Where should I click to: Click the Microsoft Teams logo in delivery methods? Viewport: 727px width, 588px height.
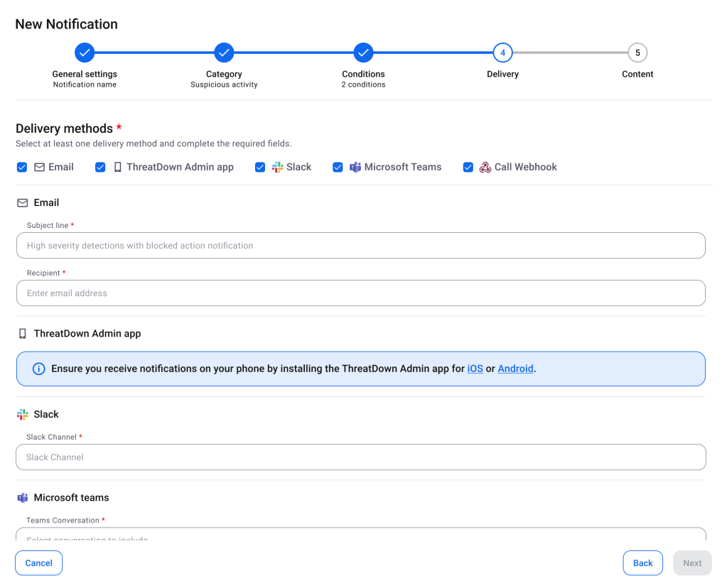[x=355, y=167]
